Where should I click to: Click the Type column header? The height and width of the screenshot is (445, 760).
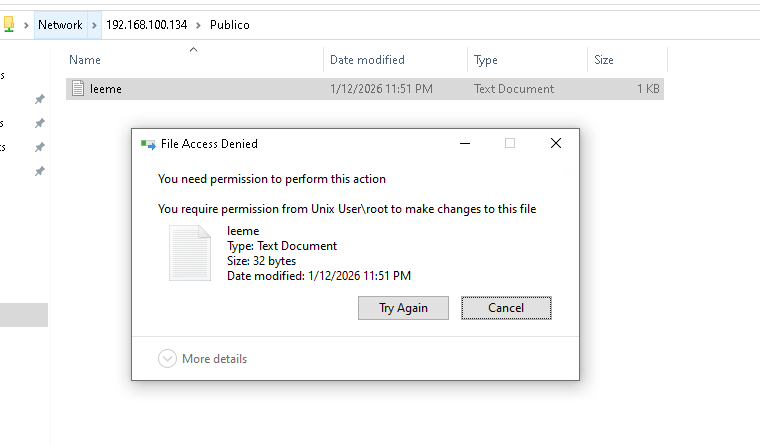click(x=486, y=61)
